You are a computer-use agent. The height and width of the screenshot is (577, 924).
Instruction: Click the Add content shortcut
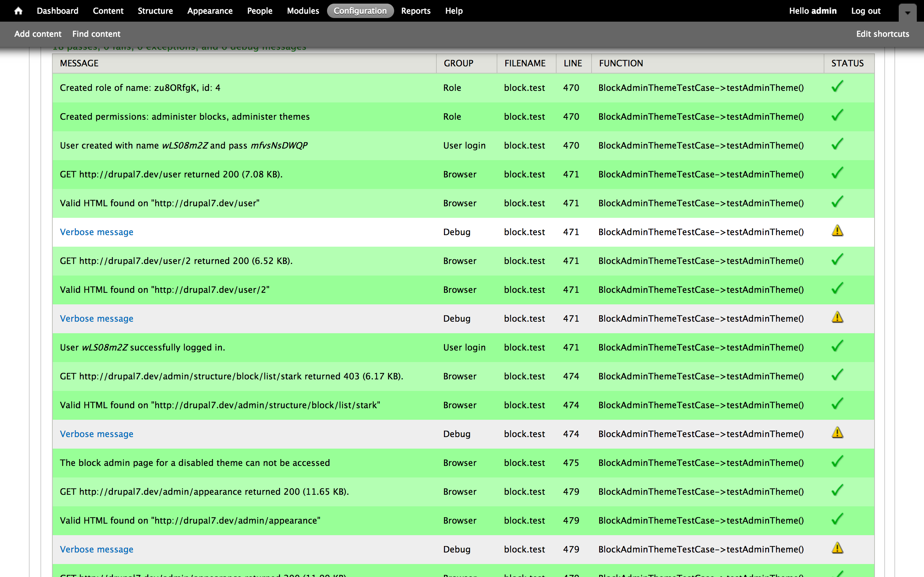38,34
